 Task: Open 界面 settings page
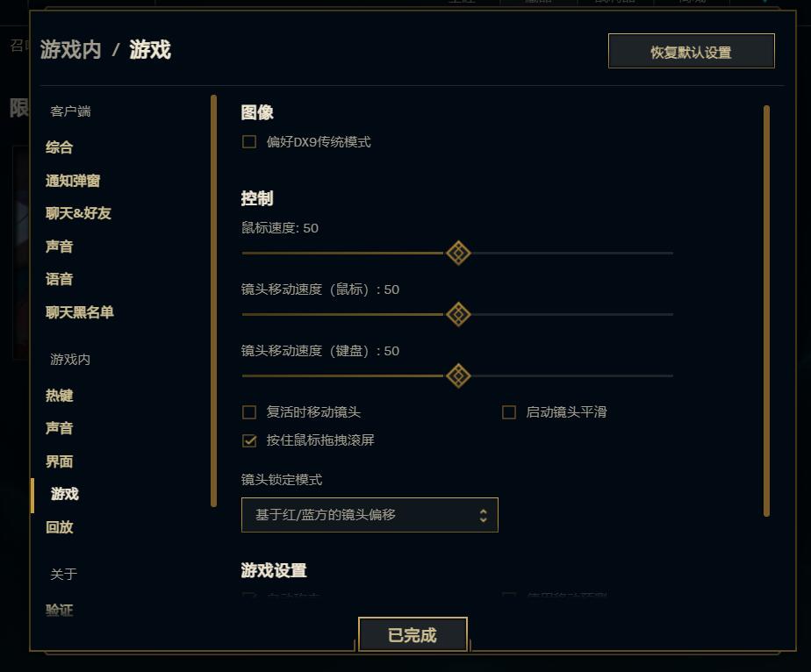point(59,461)
